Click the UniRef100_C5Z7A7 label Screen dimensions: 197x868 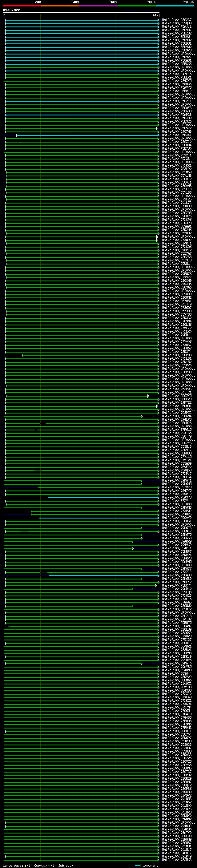pyautogui.click(x=177, y=254)
